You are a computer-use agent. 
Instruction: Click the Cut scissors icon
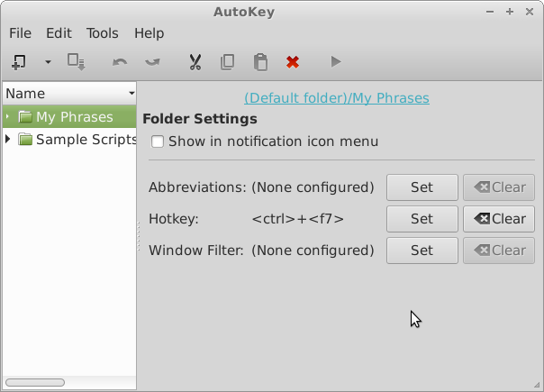pyautogui.click(x=195, y=62)
